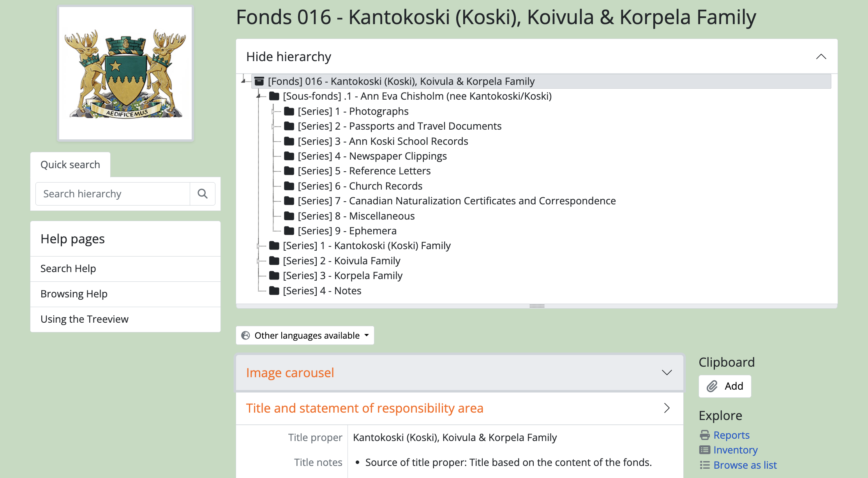The height and width of the screenshot is (478, 868).
Task: Open Using the Treeview help page
Action: (85, 319)
